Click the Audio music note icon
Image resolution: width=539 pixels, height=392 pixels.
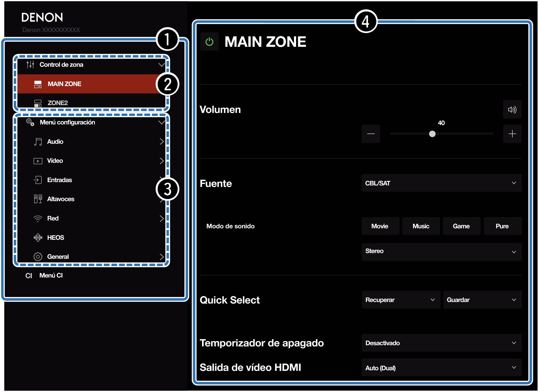(38, 142)
